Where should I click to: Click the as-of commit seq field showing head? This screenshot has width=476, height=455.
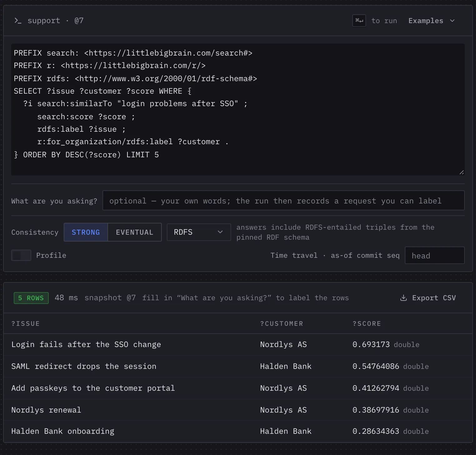click(434, 255)
